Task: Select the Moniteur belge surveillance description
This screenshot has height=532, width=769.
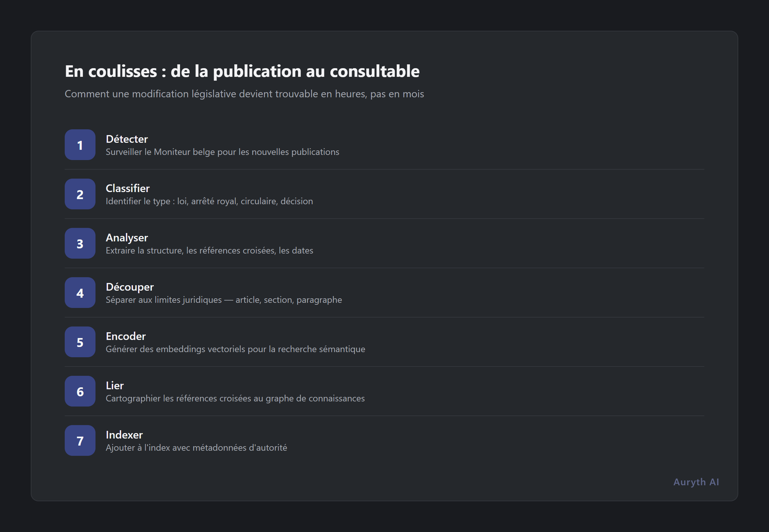Action: pyautogui.click(x=222, y=152)
